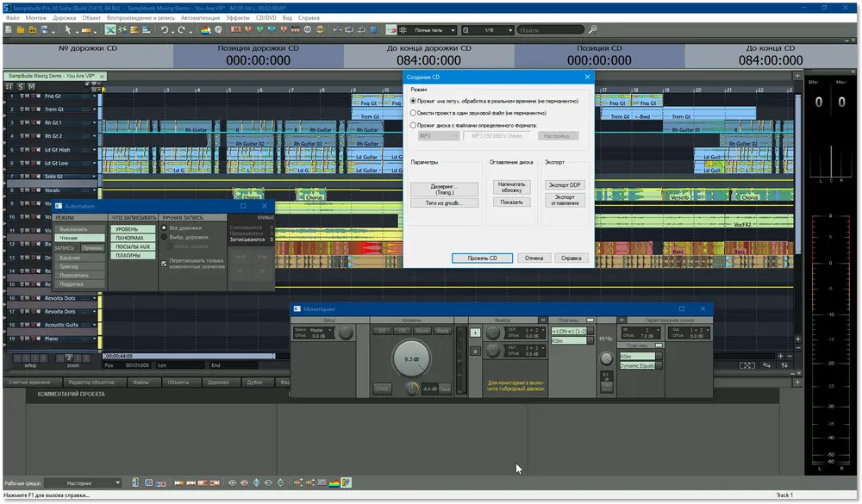Click the Прожечь CD button

482,258
